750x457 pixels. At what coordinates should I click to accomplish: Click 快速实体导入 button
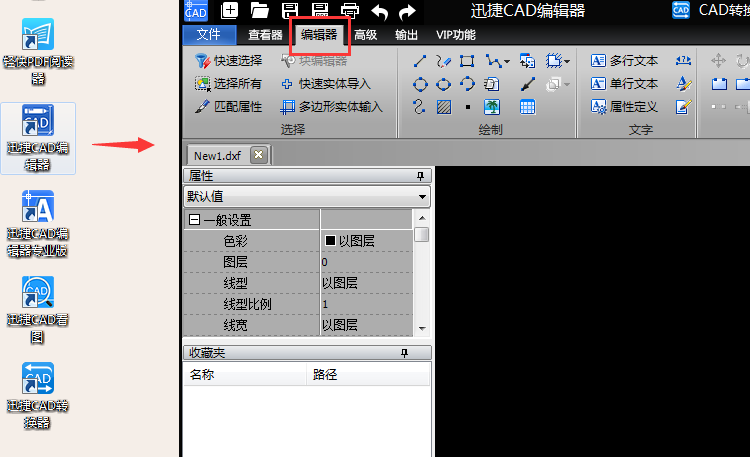326,84
